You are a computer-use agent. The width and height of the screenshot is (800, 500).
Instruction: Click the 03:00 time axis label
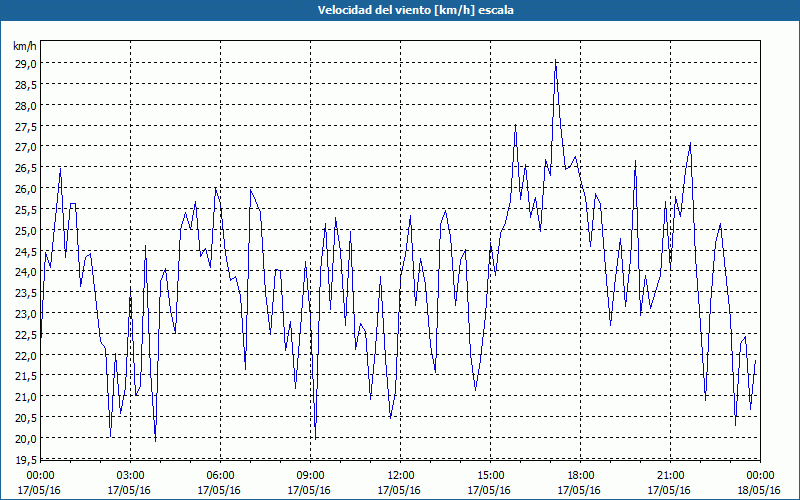130,476
